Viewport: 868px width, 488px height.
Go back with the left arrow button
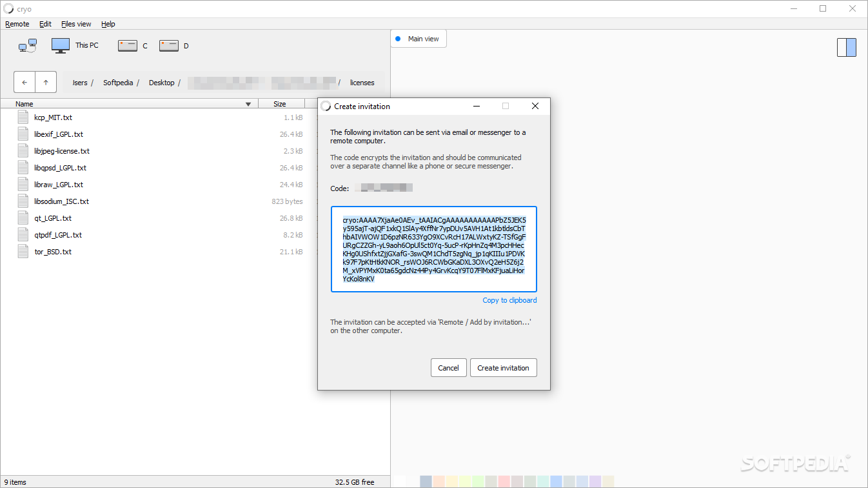tap(25, 82)
